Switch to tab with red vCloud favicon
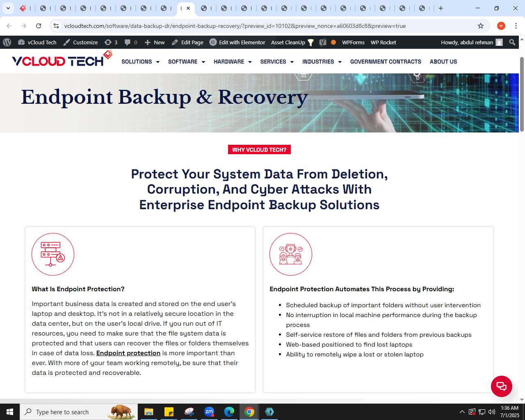This screenshot has width=525, height=420. (x=23, y=8)
